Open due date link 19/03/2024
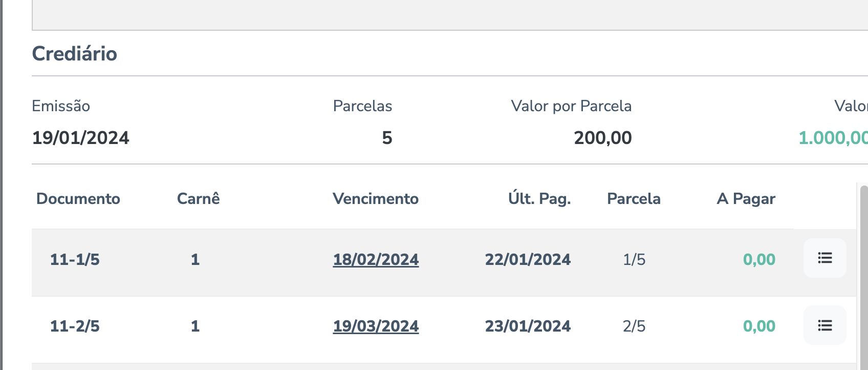 [x=376, y=326]
